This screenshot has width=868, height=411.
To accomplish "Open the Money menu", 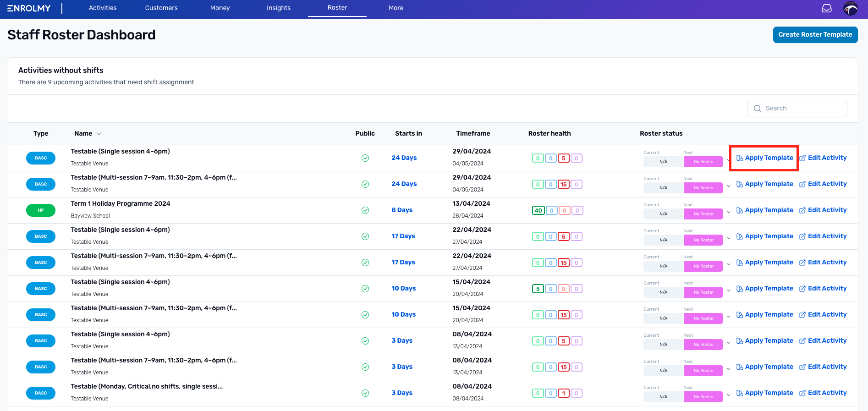I will (220, 8).
